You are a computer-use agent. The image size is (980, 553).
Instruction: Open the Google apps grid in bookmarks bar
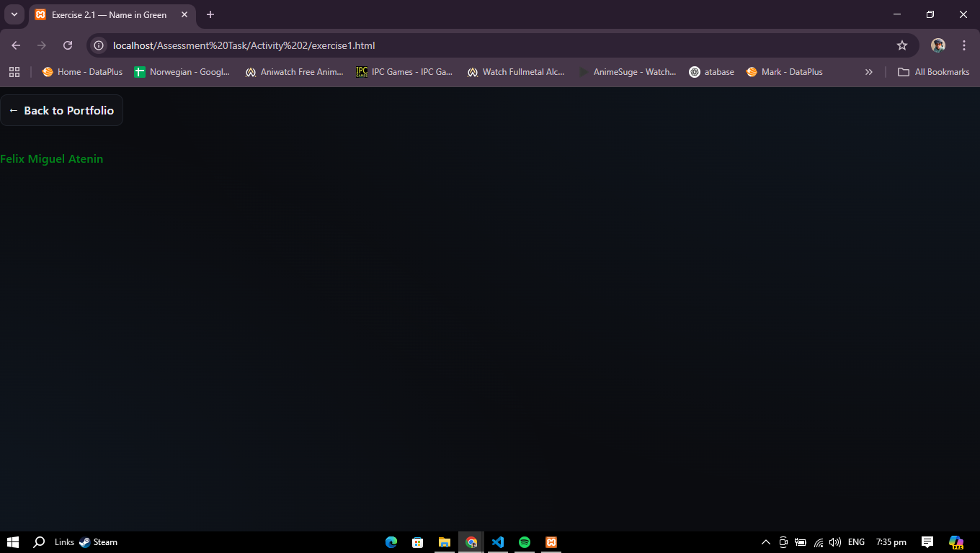14,72
